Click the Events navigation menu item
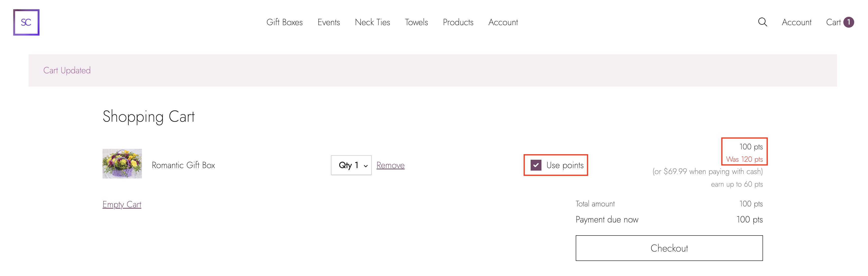 328,22
